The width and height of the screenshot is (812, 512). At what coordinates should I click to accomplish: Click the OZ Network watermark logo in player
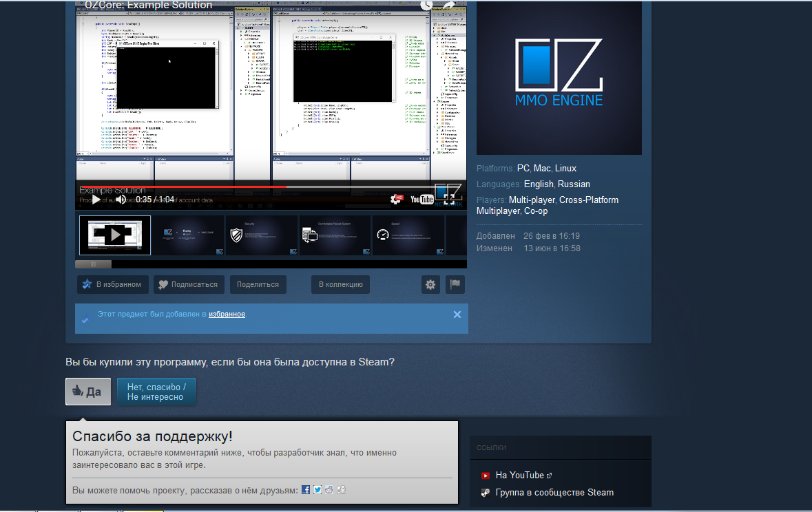[448, 195]
